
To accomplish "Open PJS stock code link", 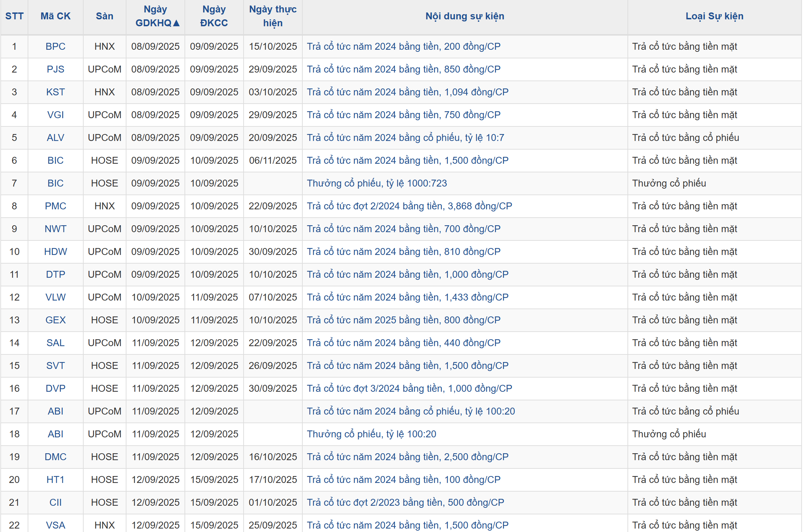I will (55, 69).
